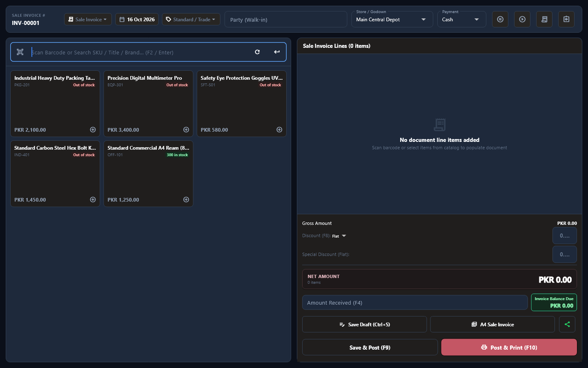
Task: Click the Invoice Balance Due box
Action: 554,302
